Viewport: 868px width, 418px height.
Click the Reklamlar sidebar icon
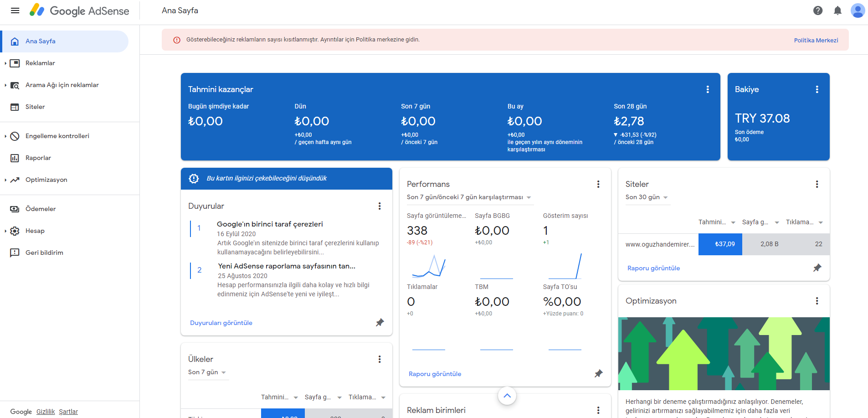(15, 63)
